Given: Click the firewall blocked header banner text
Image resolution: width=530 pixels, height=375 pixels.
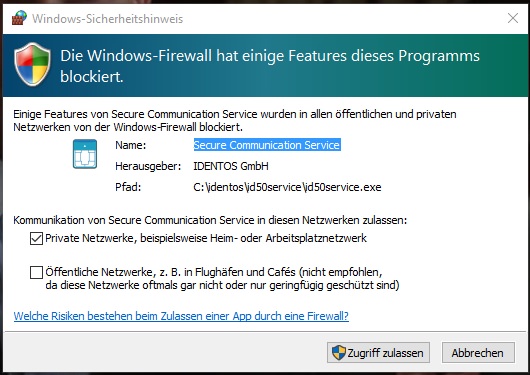Looking at the screenshot, I should coord(270,66).
